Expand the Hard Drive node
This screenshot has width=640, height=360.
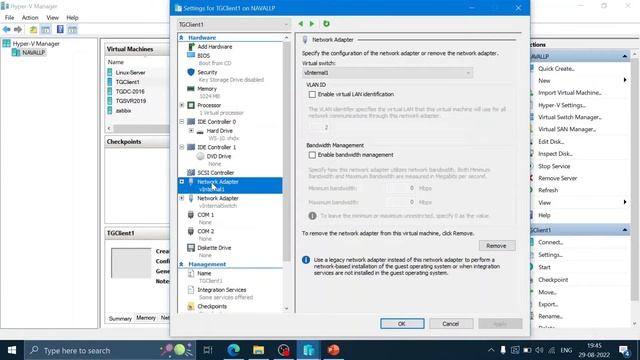click(191, 131)
